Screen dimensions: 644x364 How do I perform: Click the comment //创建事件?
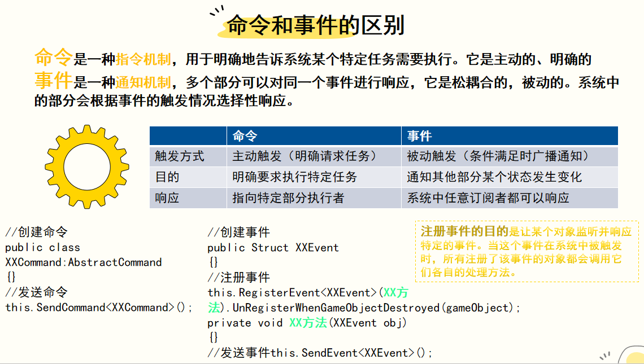(238, 232)
